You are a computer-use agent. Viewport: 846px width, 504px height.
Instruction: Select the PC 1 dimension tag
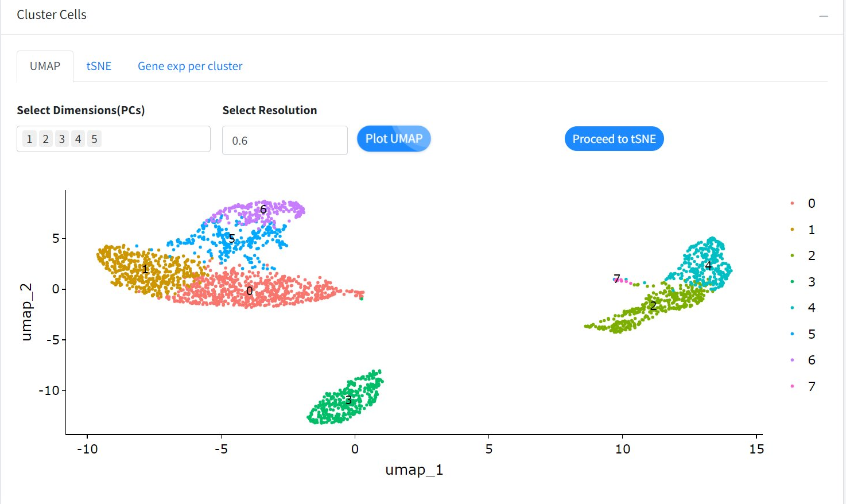[30, 139]
